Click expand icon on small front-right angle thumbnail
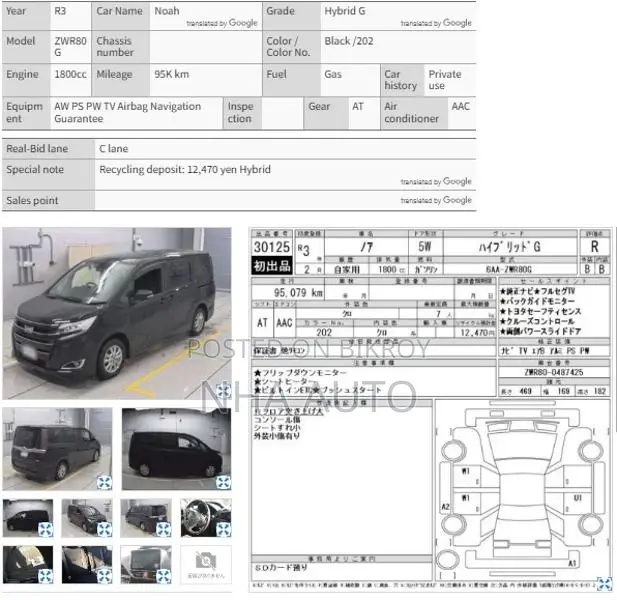This screenshot has width=617, height=600. (x=105, y=530)
